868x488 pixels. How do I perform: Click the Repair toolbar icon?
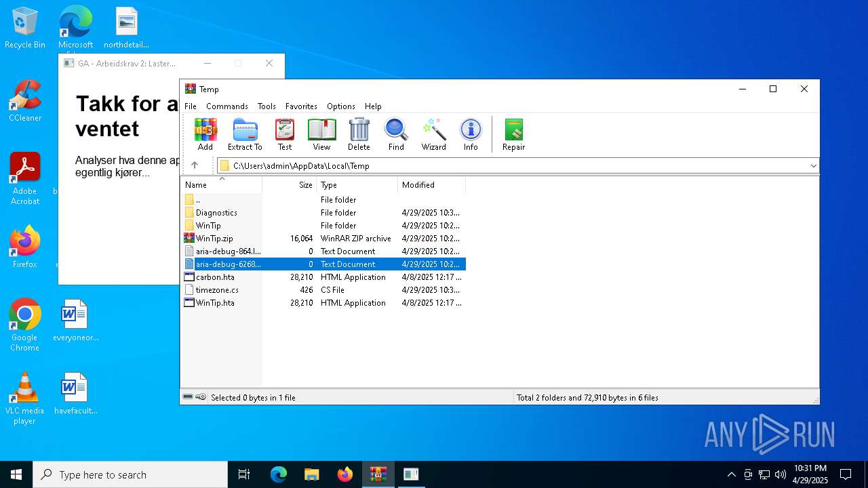tap(513, 134)
